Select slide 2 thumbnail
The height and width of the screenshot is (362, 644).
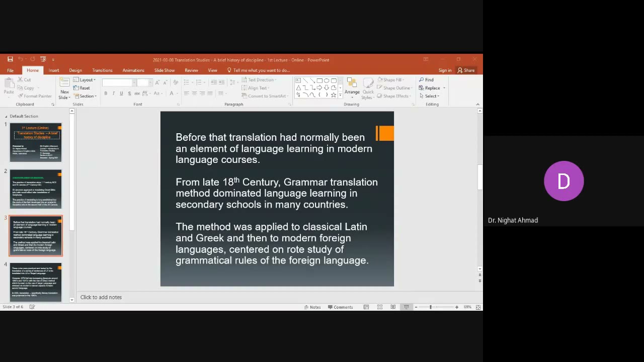click(35, 189)
